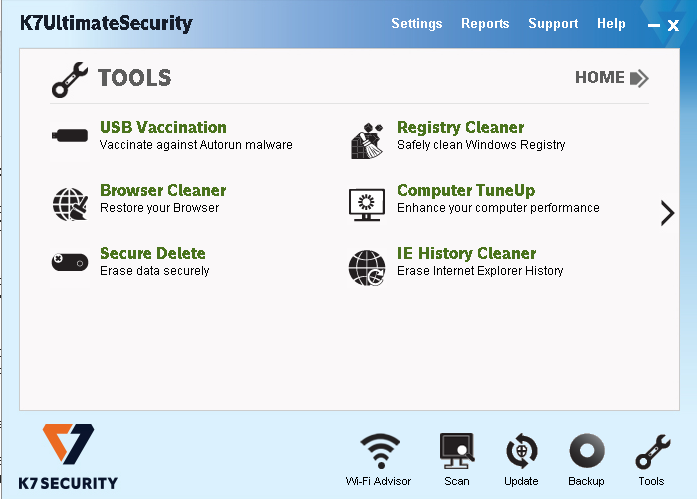
Task: Click 'Safely clean Windows Registry' text
Action: click(x=481, y=145)
